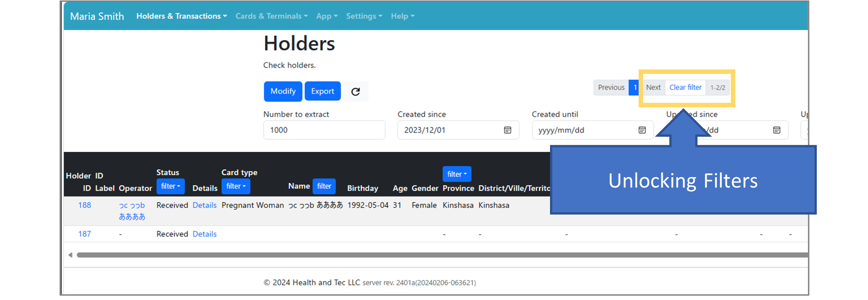This screenshot has width=868, height=300.
Task: Open the Help menu
Action: point(402,16)
